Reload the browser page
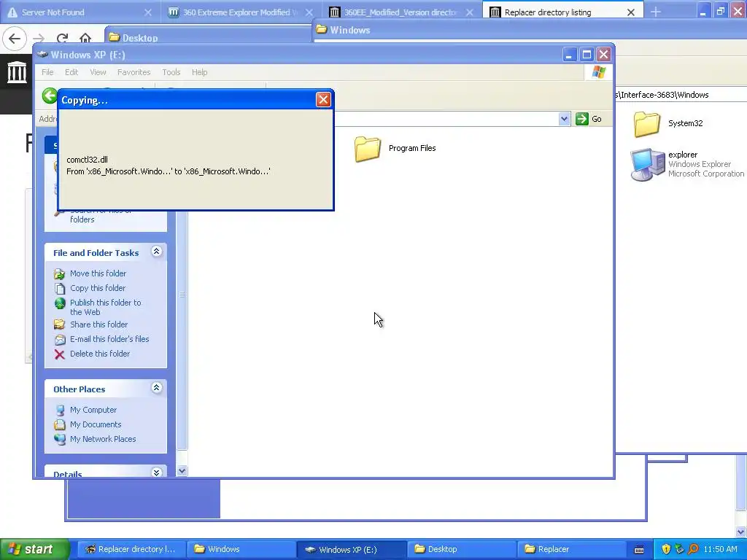This screenshot has width=747, height=560. coord(62,38)
